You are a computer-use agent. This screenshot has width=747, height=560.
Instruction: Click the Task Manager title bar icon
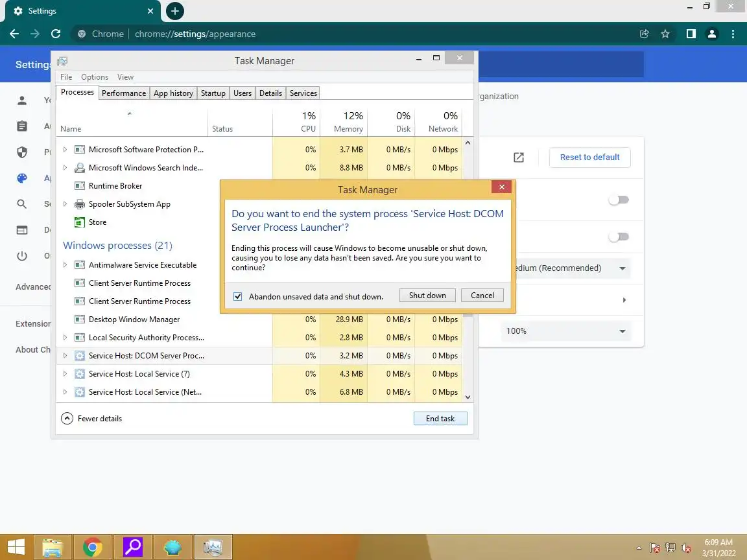[62, 61]
